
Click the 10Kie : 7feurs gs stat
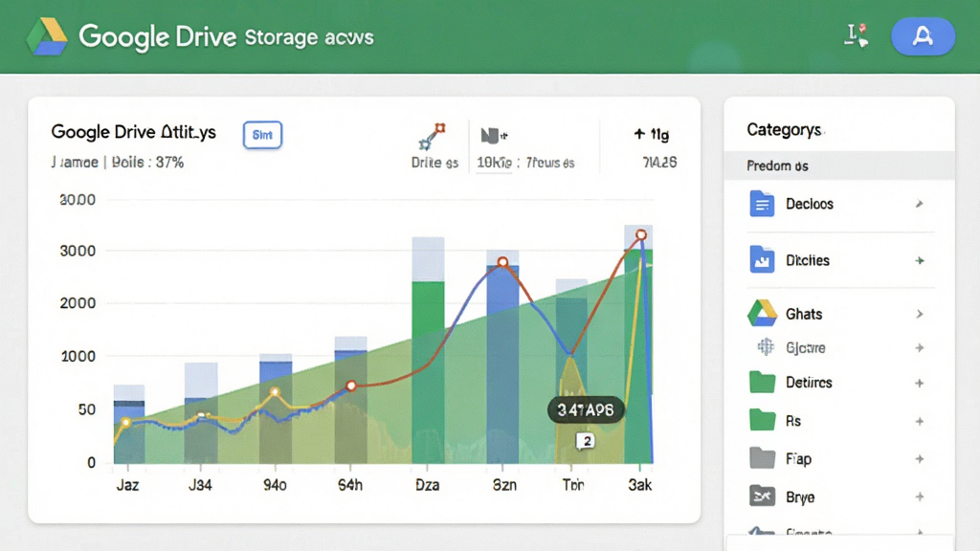(x=525, y=163)
